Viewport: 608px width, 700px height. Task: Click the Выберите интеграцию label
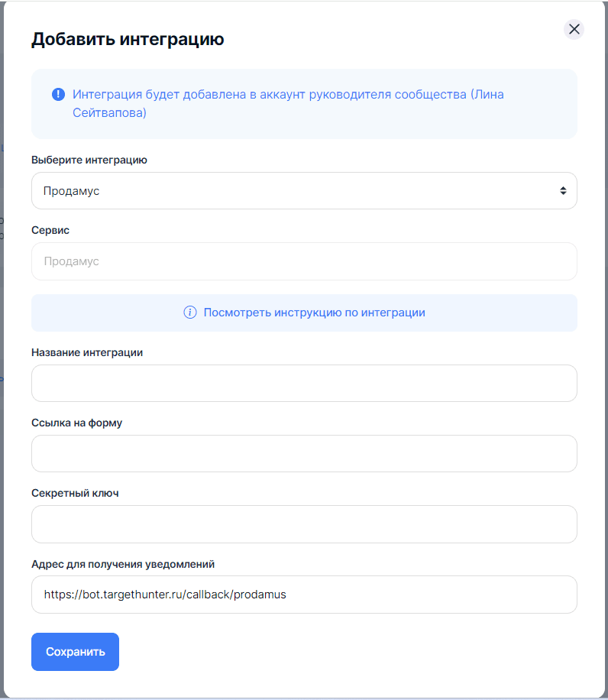(89, 160)
